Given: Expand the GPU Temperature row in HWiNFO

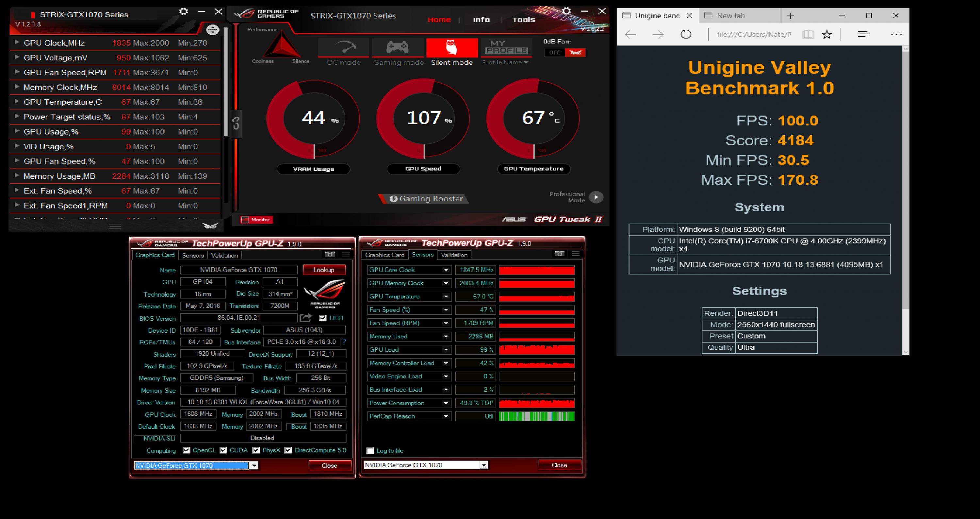Looking at the screenshot, I should point(17,101).
